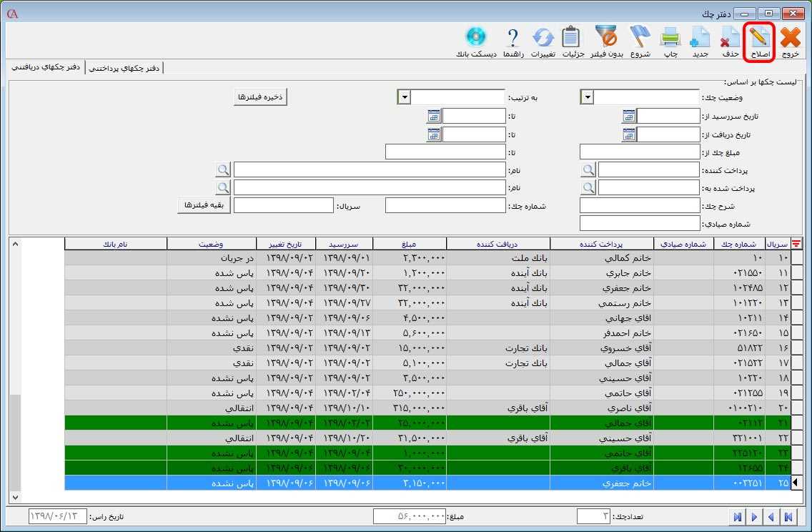Expand the cheque status (وضعیت چک) dropdown

pyautogui.click(x=588, y=97)
